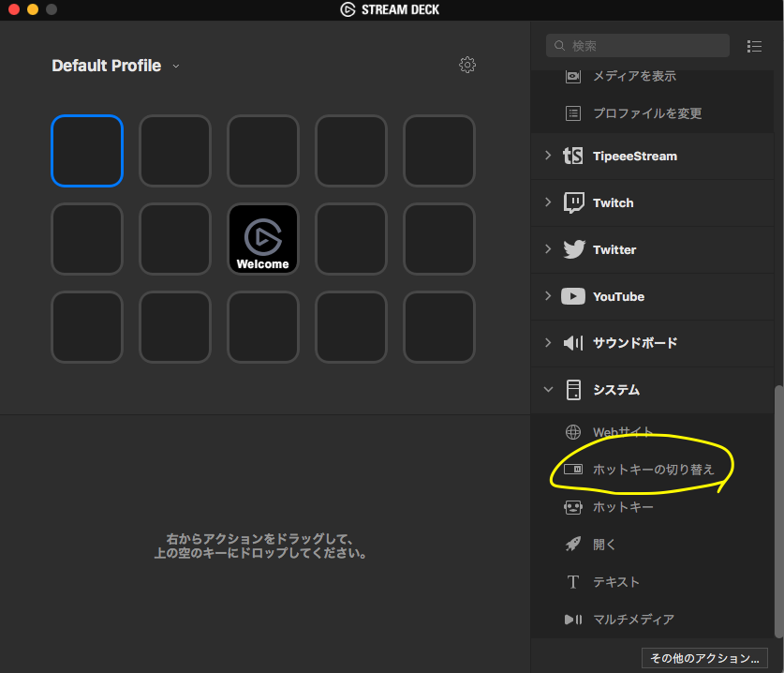
Task: Click the Twitch logo icon
Action: (573, 202)
